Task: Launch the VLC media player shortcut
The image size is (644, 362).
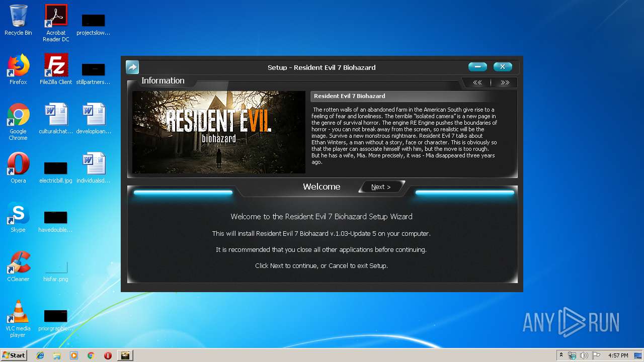Action: tap(18, 319)
